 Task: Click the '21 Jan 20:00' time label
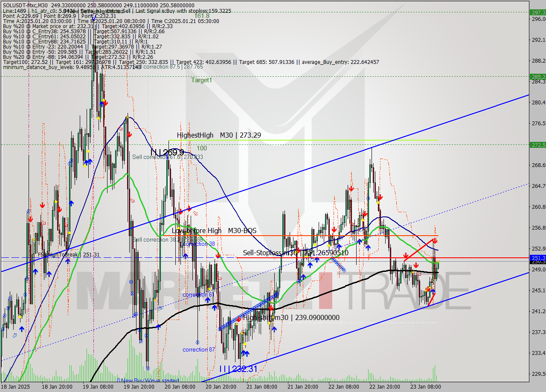pos(302,387)
